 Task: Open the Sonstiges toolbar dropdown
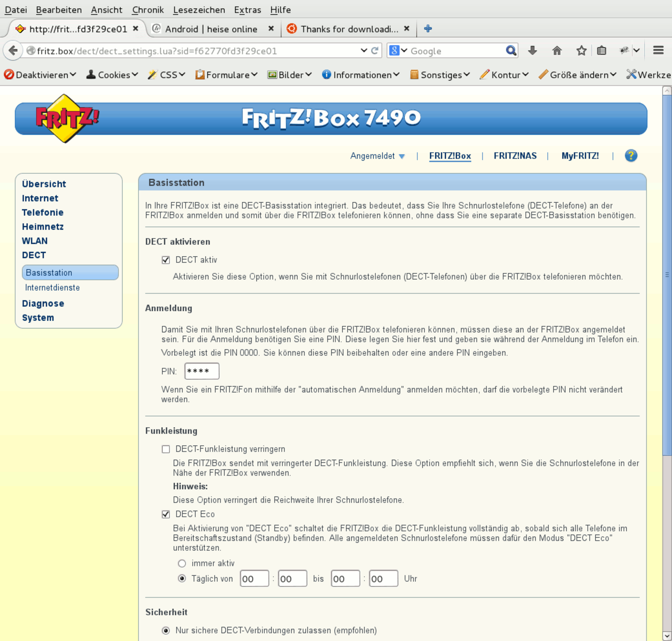[440, 75]
